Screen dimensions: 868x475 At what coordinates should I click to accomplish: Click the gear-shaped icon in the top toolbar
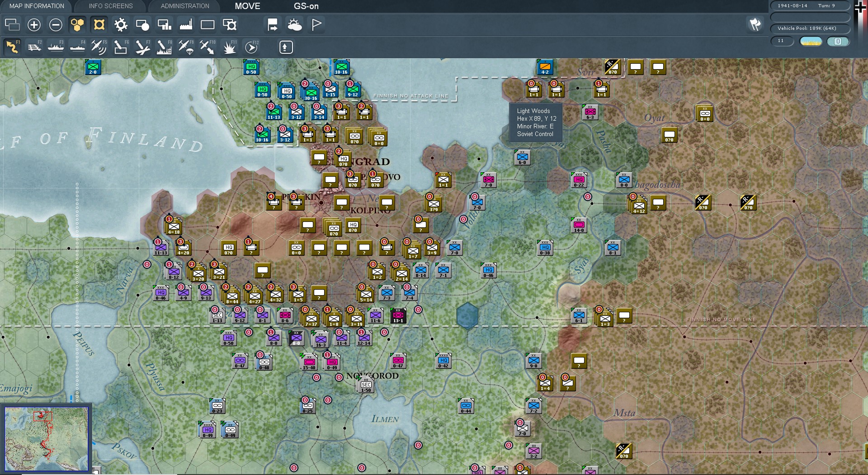click(x=121, y=25)
